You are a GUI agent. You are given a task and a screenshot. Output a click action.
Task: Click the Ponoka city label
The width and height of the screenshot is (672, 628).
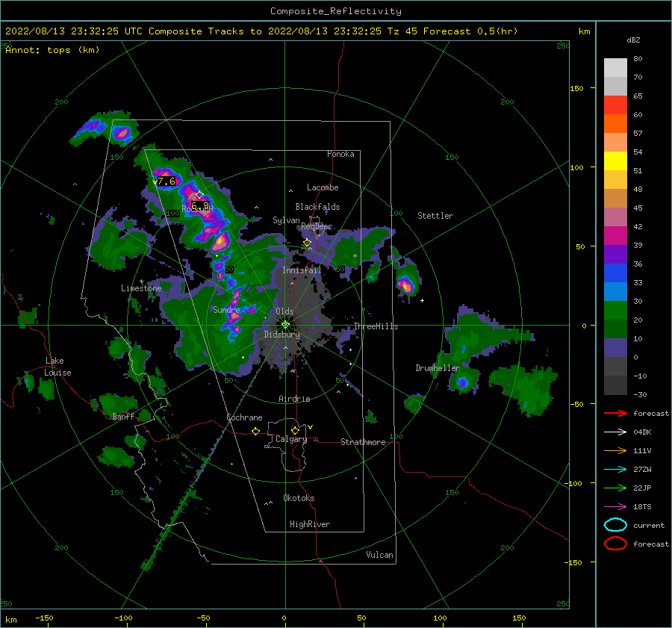[340, 154]
